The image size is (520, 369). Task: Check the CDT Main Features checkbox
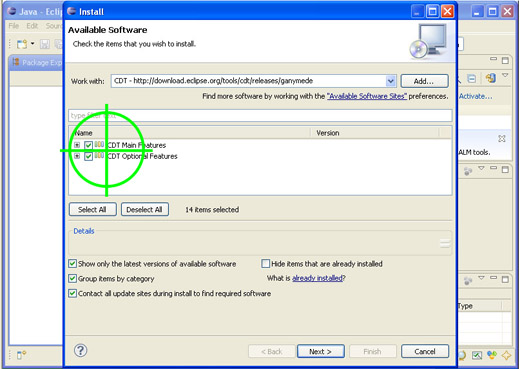click(x=88, y=145)
